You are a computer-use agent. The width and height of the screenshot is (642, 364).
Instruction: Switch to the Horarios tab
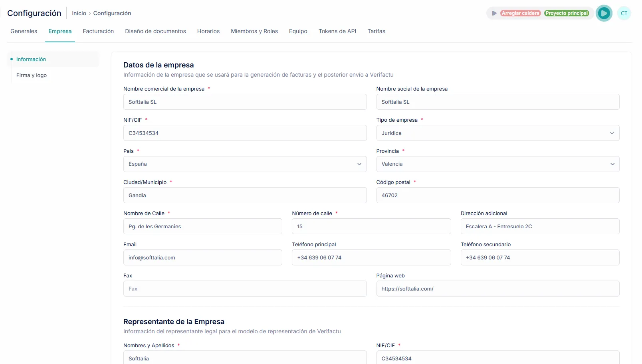[x=208, y=31]
